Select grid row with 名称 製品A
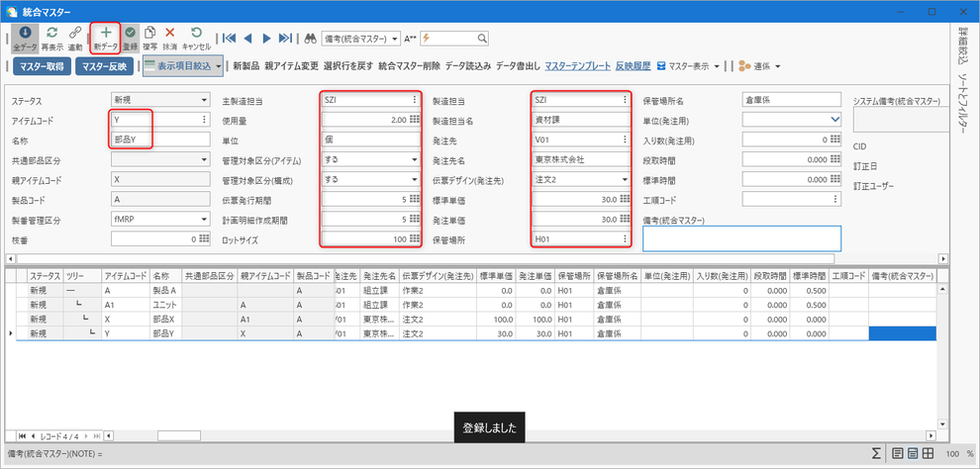Screen dimensions: 980x469 tap(475, 290)
